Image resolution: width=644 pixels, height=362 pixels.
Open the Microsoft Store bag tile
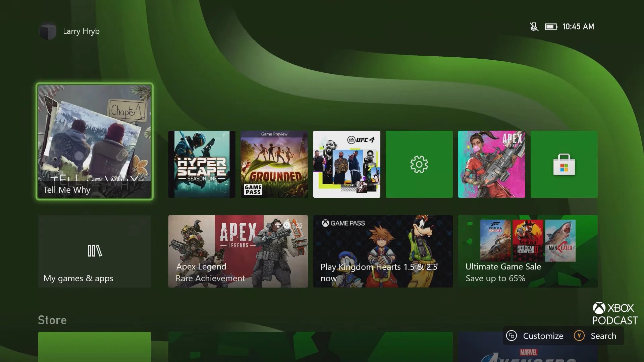(x=564, y=164)
